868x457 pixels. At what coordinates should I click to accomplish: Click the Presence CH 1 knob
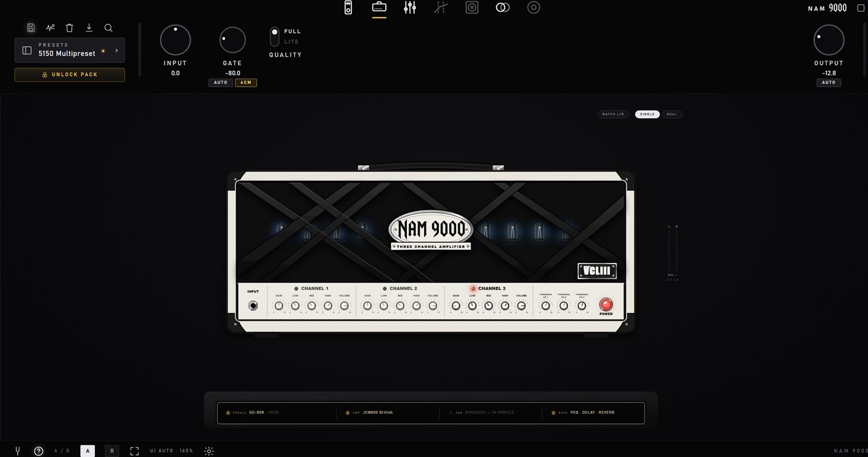(x=546, y=306)
